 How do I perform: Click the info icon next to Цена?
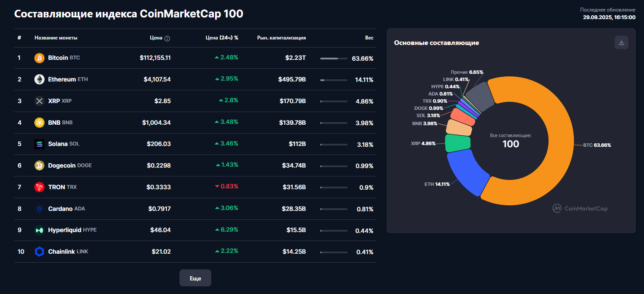point(167,38)
